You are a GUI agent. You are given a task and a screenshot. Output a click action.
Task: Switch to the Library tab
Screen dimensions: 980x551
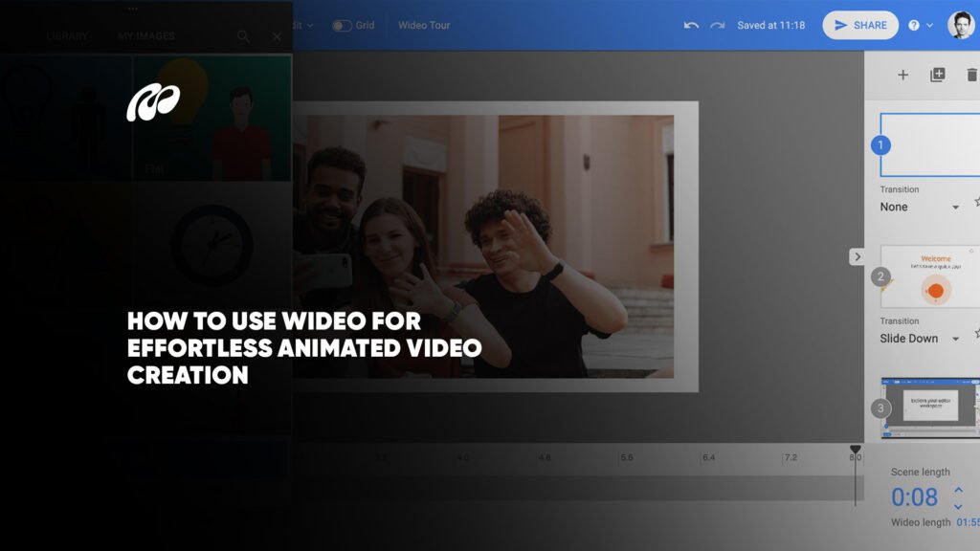pos(67,36)
